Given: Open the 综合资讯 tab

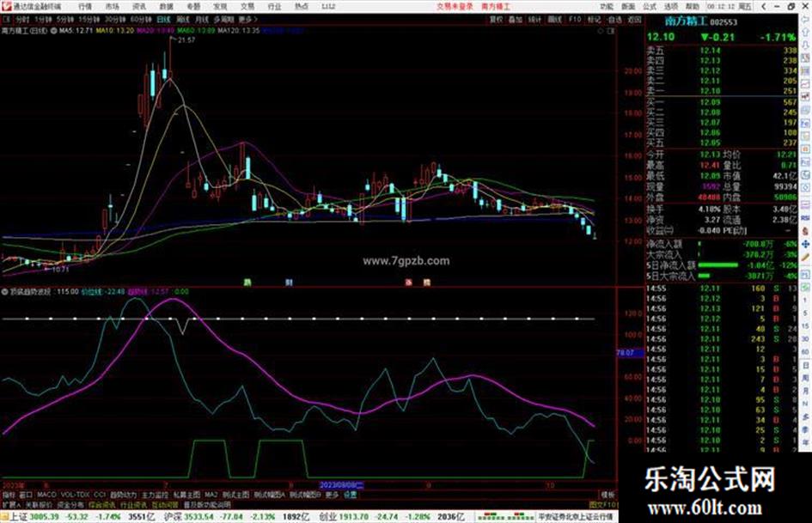Looking at the screenshot, I should [102, 504].
